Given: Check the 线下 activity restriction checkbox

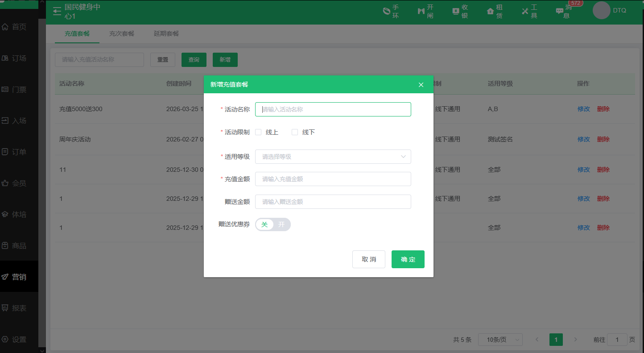Looking at the screenshot, I should point(295,132).
